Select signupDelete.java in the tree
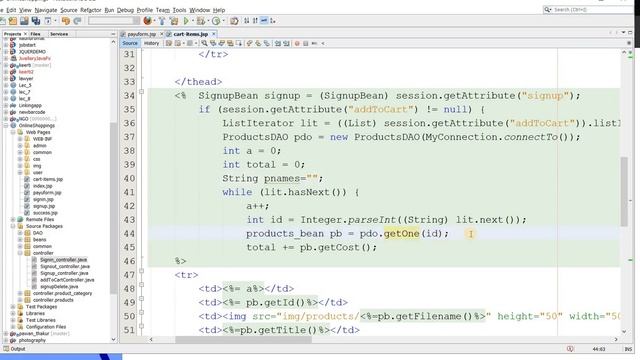This screenshot has width=640, height=360. [x=59, y=287]
